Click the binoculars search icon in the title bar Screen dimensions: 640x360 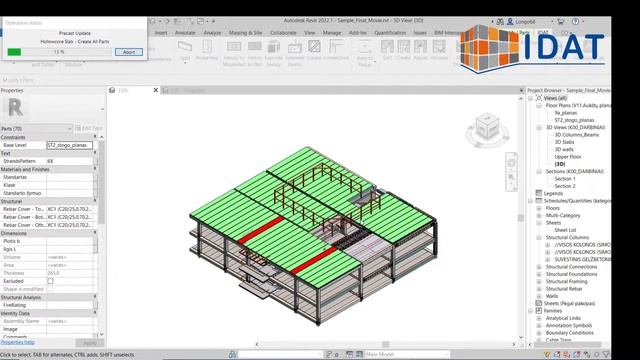coord(500,21)
